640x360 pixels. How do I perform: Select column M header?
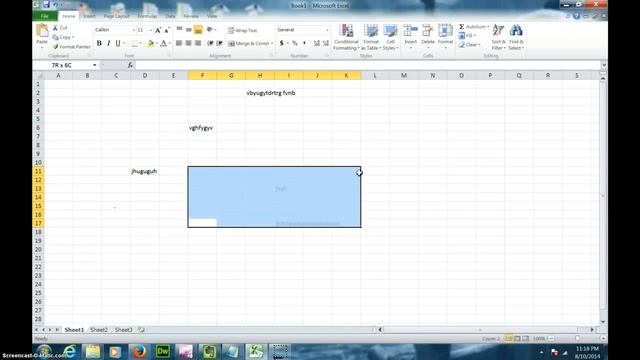tap(404, 76)
